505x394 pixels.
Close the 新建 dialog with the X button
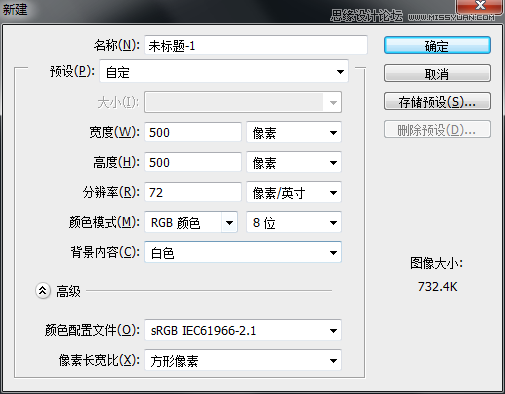(480, 6)
